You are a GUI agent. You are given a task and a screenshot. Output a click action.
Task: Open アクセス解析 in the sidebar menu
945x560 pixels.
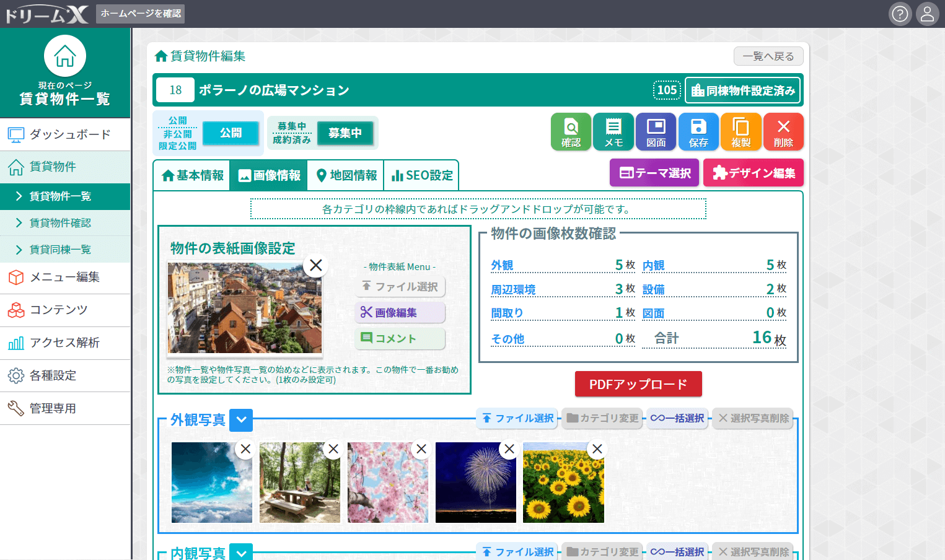tap(64, 343)
